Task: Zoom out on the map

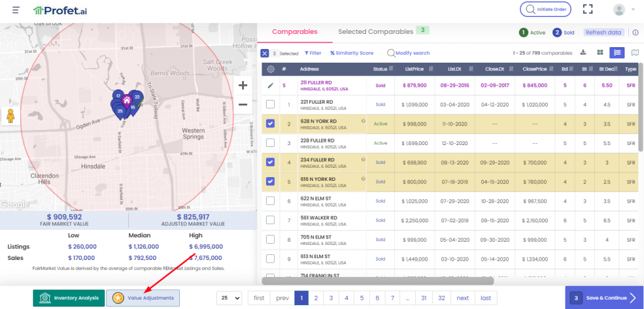Action: coord(243,104)
